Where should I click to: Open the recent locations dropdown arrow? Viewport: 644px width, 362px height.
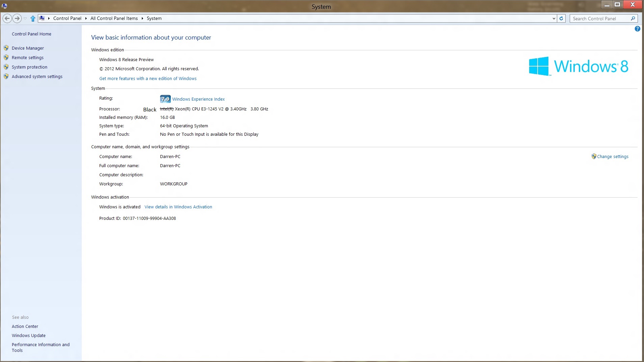25,19
